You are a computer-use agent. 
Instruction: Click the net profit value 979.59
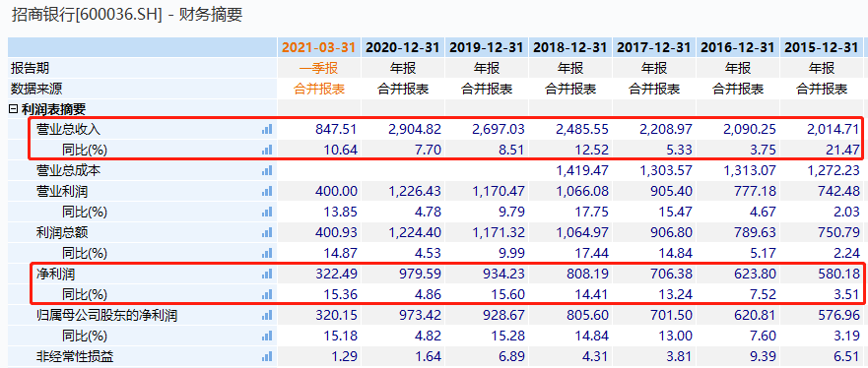[420, 275]
